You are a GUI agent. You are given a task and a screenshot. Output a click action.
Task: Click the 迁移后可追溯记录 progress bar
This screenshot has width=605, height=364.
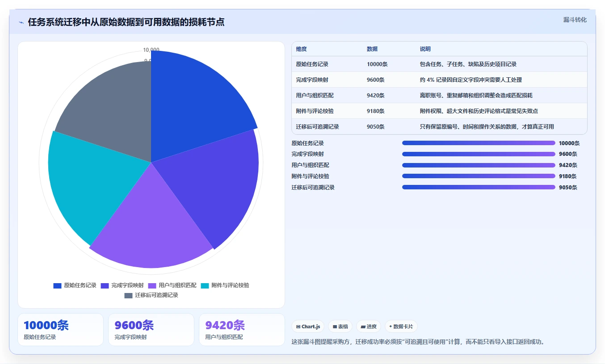pos(479,188)
